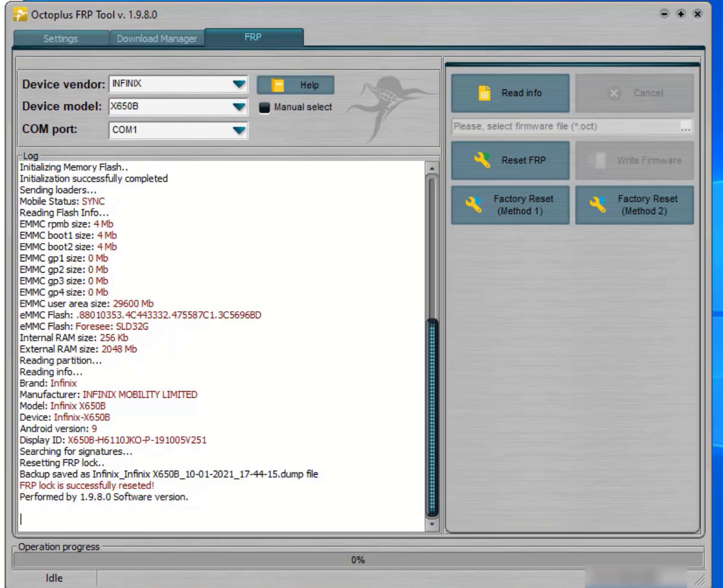
Task: Enable the Manual select checkbox
Action: tap(265, 108)
